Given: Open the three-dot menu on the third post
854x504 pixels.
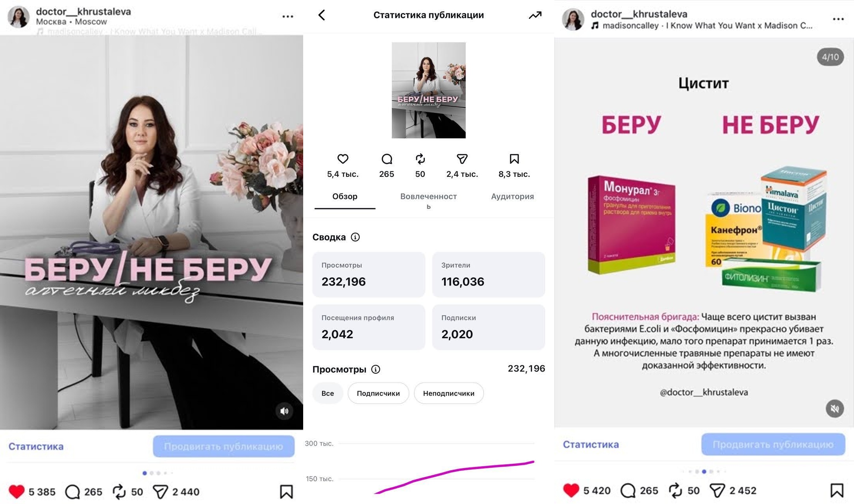Looking at the screenshot, I should [x=838, y=19].
